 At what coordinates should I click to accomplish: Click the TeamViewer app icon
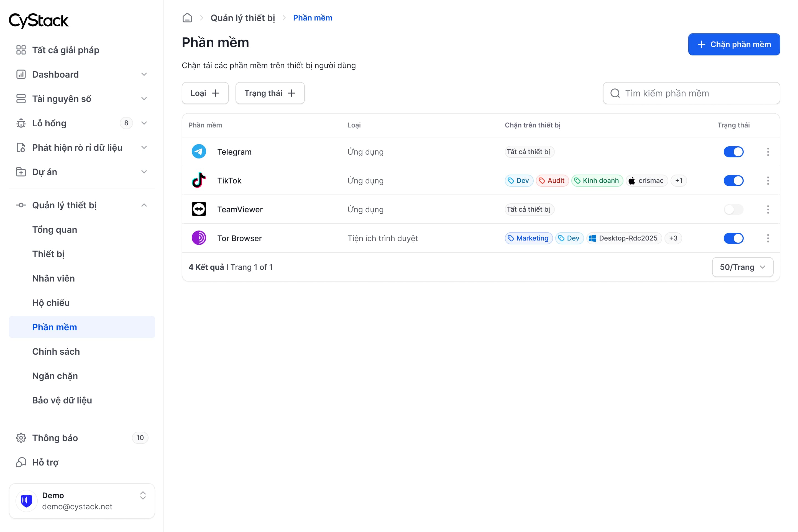[x=199, y=209]
